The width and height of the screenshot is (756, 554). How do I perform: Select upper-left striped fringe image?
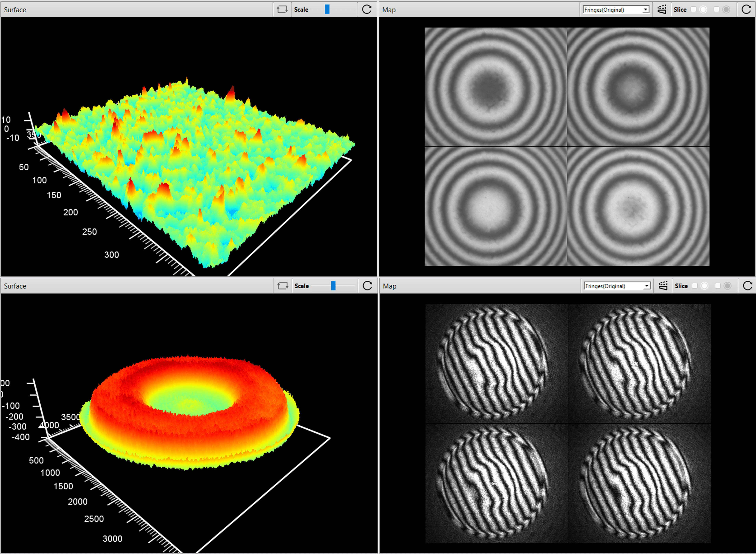[497, 364]
